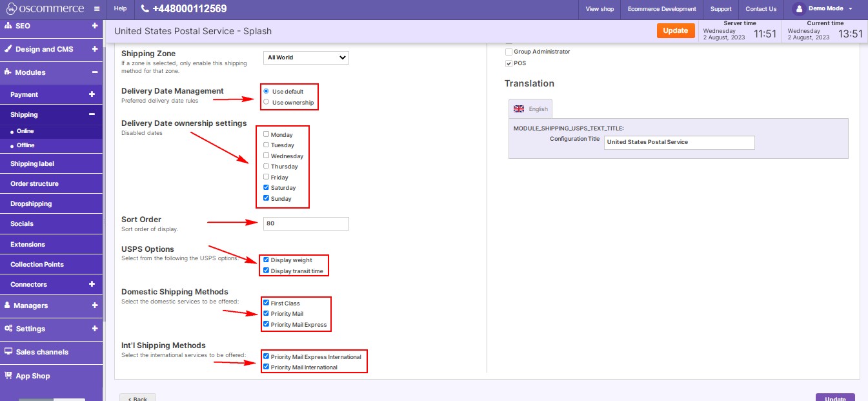The image size is (868, 401).
Task: Expand the Design and CMS plus sign
Action: click(95, 49)
